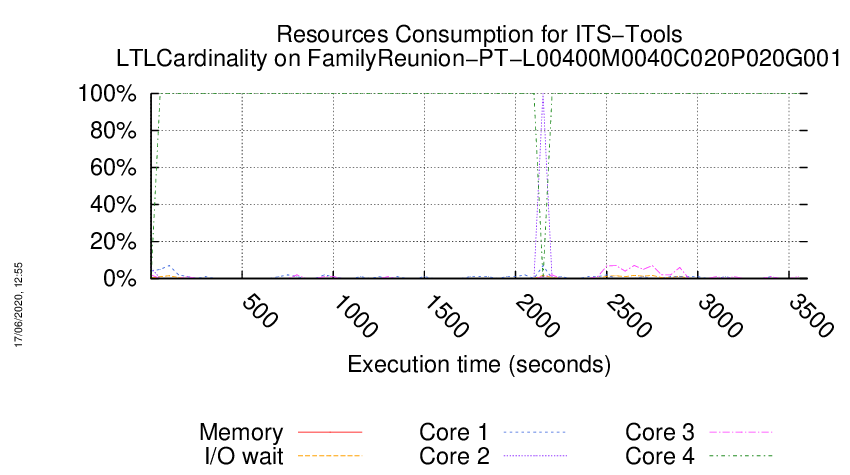Click the red Memory legend line sample

click(x=330, y=432)
